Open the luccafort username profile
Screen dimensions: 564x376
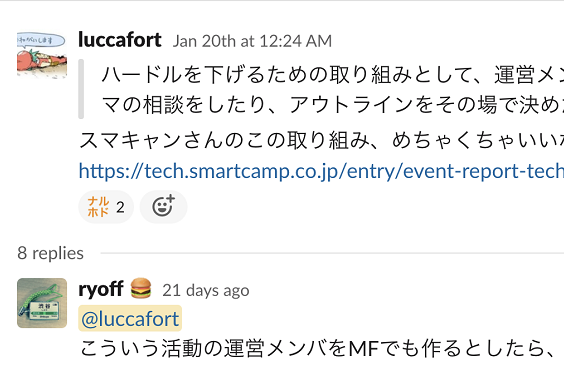pos(120,40)
